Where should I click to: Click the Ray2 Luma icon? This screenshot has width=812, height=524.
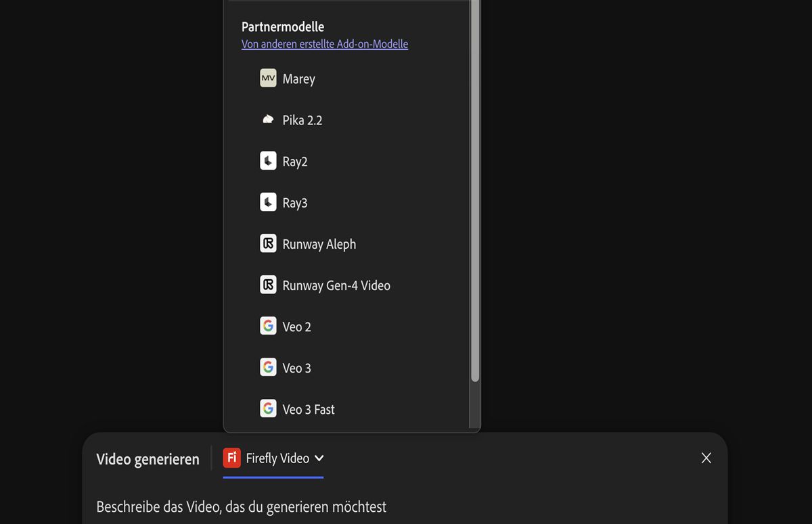pyautogui.click(x=268, y=161)
